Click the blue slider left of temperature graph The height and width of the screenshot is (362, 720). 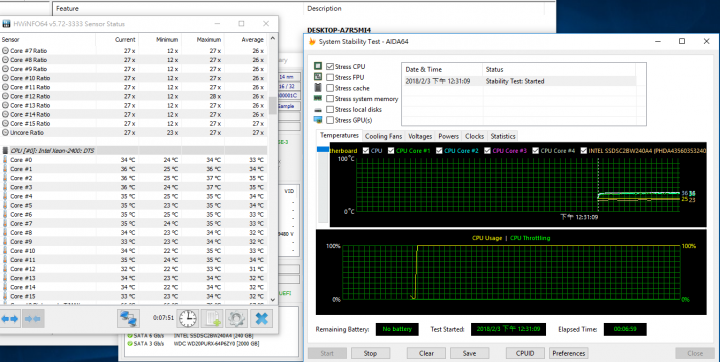tap(323, 150)
